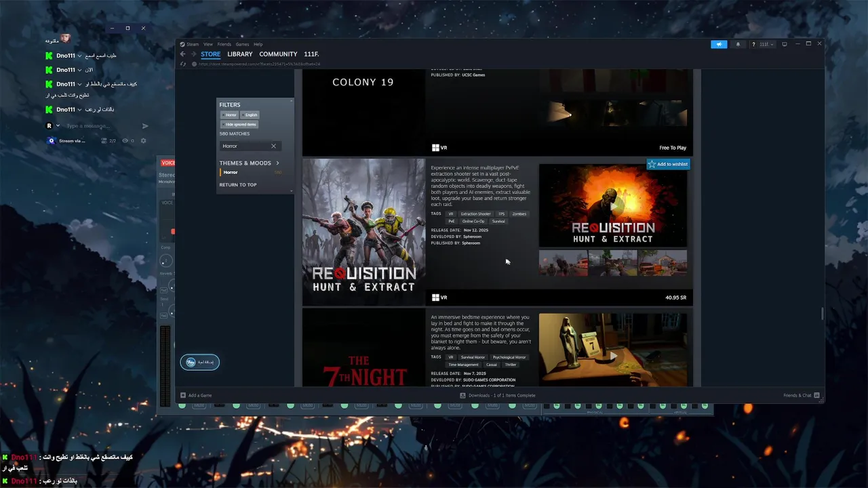Open the Steam announcements megaphone button

point(719,44)
